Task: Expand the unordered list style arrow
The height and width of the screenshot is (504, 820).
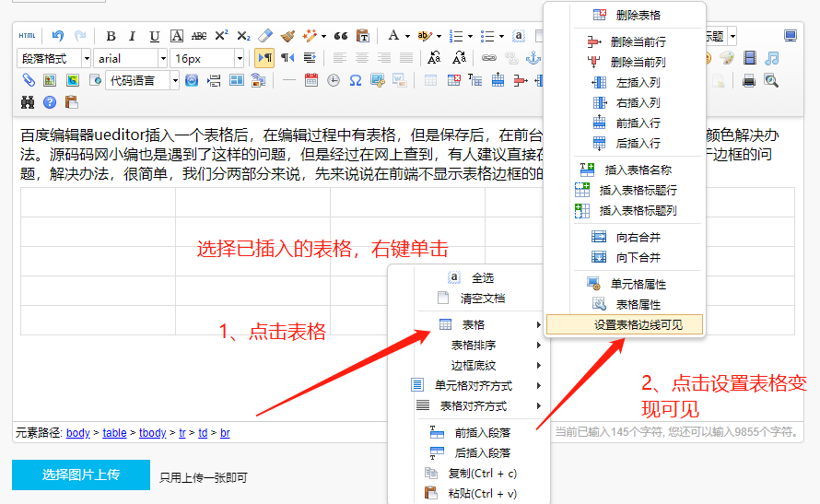Action: [501, 36]
